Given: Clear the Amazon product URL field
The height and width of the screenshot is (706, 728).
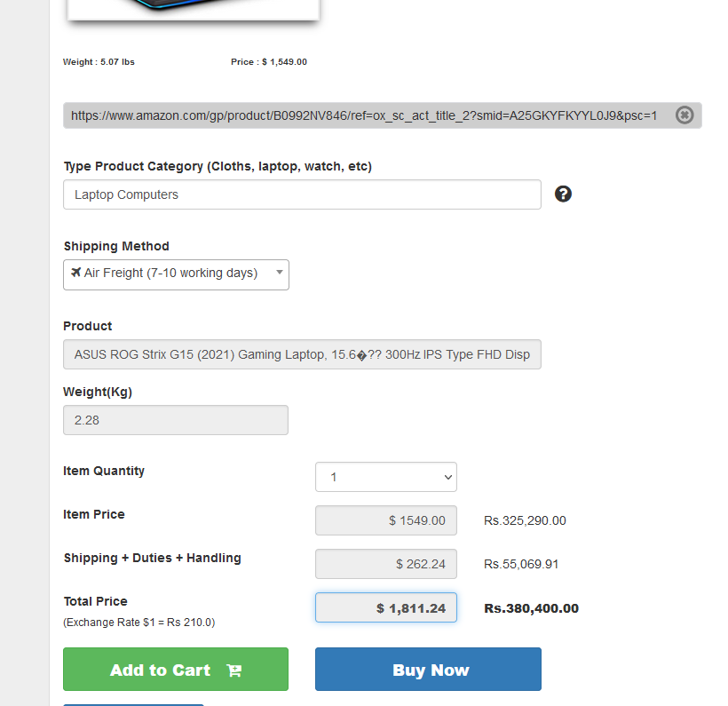Looking at the screenshot, I should click(684, 115).
